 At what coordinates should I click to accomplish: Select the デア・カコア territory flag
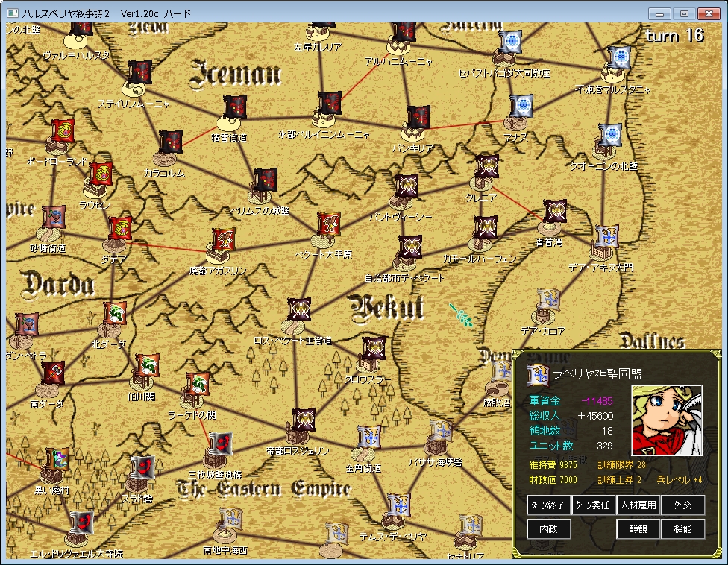click(548, 300)
